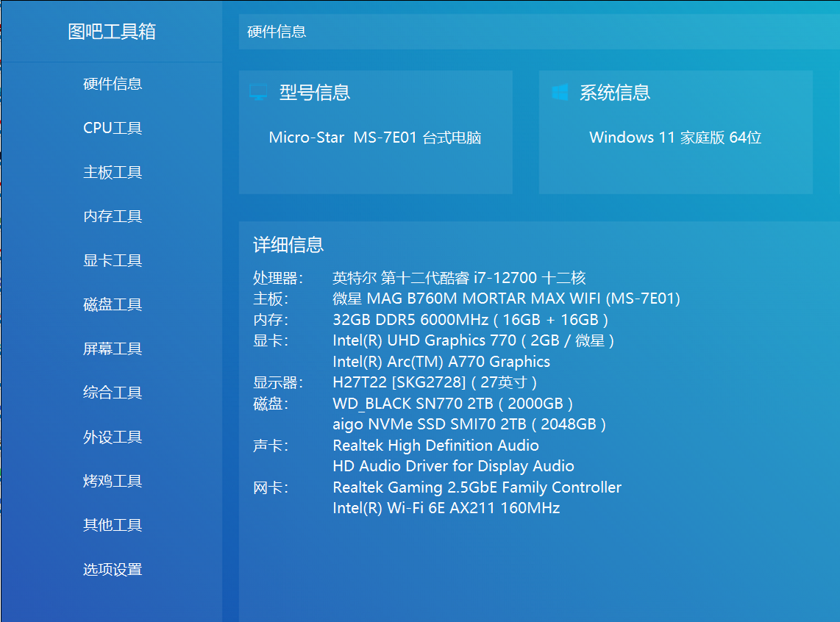This screenshot has width=840, height=622.
Task: Click the 32GB DDR5 6000MHz memory line
Action: (470, 320)
